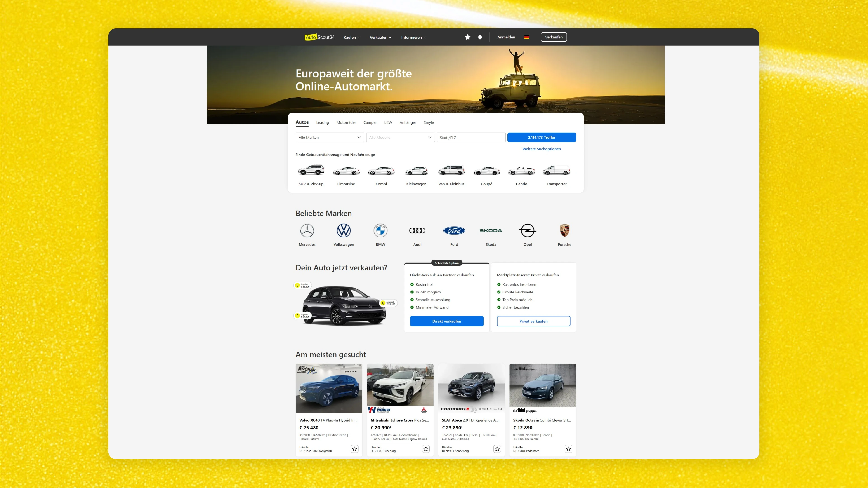Expand the Kaufen menu
This screenshot has width=868, height=488.
point(351,37)
